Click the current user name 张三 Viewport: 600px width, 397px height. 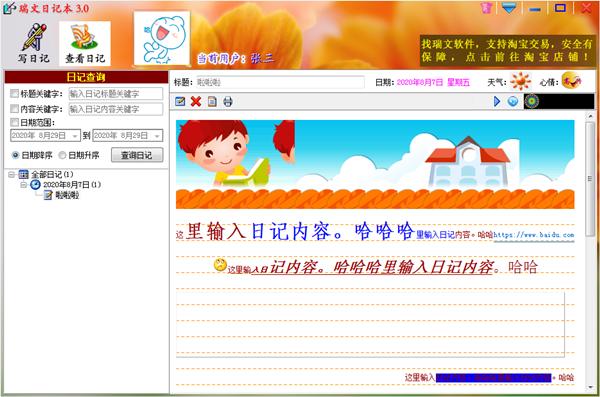tap(262, 58)
